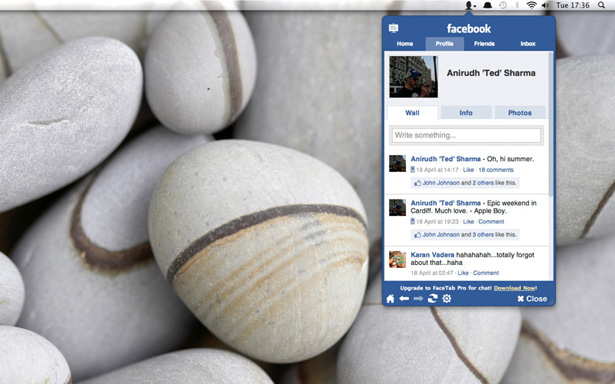This screenshot has width=615, height=384.
Task: Open the '18 comments' link
Action: click(x=496, y=170)
